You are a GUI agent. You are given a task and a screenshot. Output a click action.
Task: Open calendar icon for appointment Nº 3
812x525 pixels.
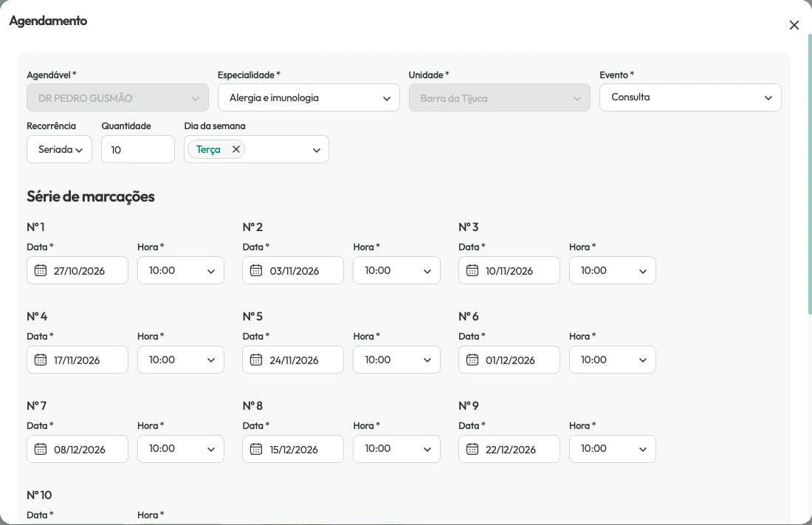pyautogui.click(x=472, y=270)
